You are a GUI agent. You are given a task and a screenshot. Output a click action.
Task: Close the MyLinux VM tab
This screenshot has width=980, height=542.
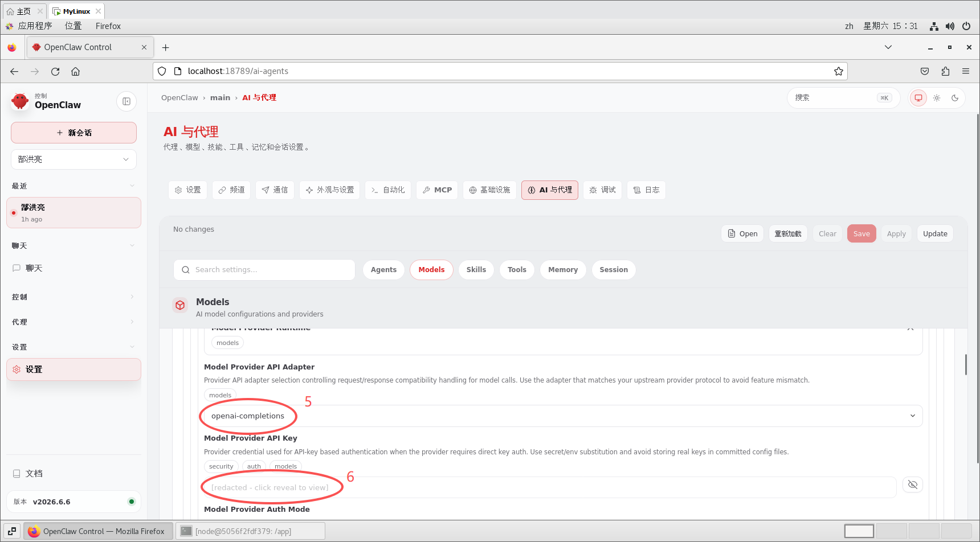(x=98, y=11)
